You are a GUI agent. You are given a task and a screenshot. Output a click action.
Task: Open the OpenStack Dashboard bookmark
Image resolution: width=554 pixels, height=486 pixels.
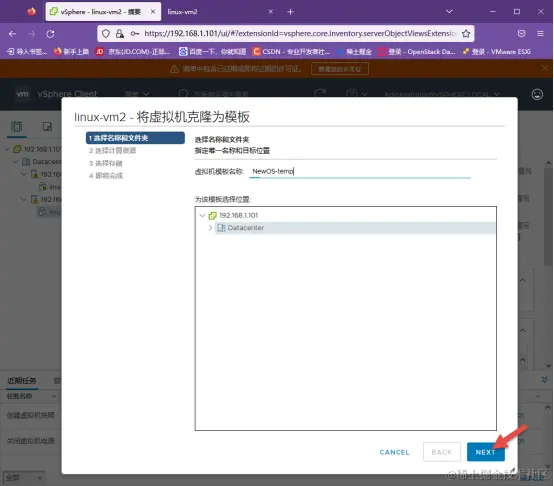(x=417, y=52)
